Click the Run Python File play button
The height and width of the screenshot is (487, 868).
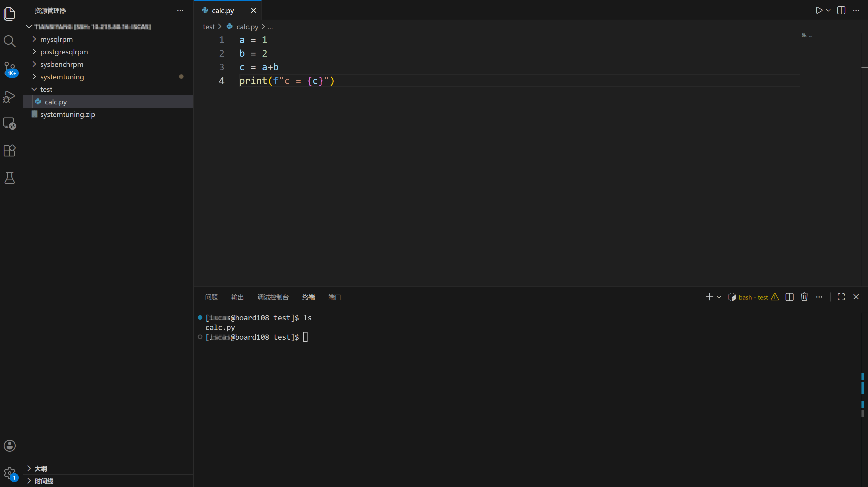click(x=819, y=11)
